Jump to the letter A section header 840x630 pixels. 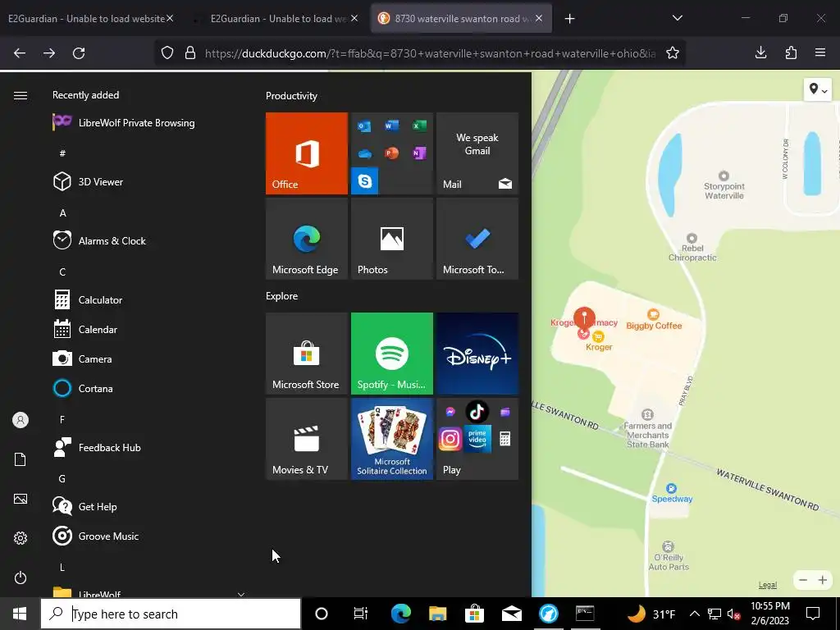62,212
